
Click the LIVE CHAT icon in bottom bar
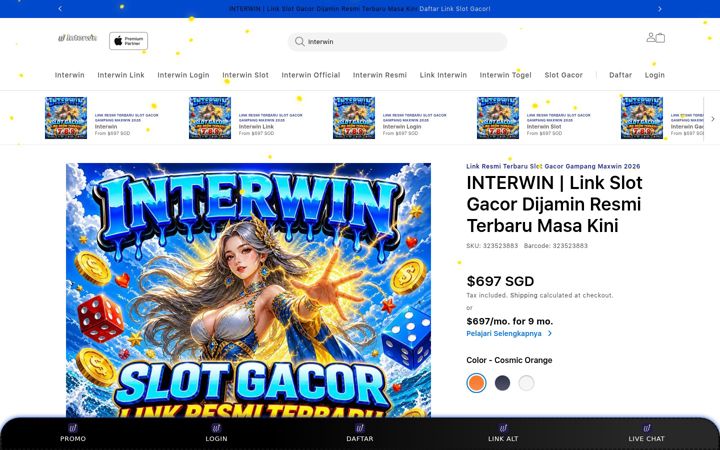coord(647,428)
